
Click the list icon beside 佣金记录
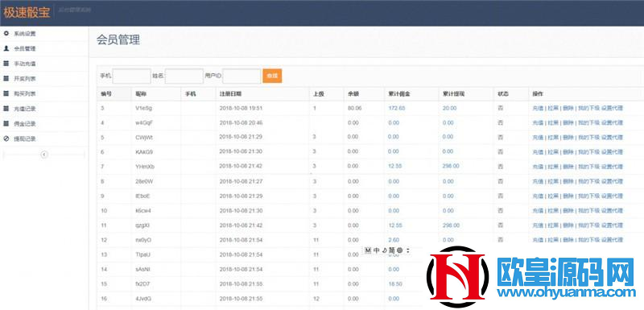[6, 123]
